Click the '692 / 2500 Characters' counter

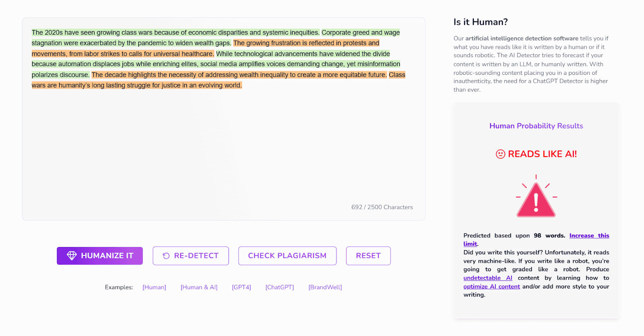tap(382, 207)
